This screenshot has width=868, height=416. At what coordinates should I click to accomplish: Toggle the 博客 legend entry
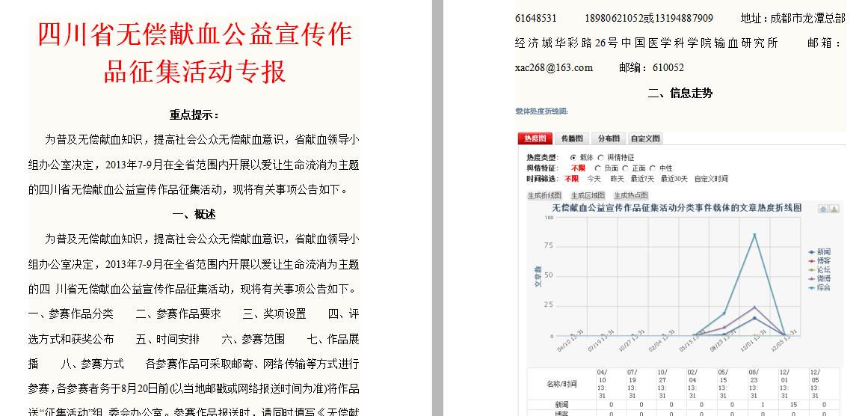coord(819,261)
